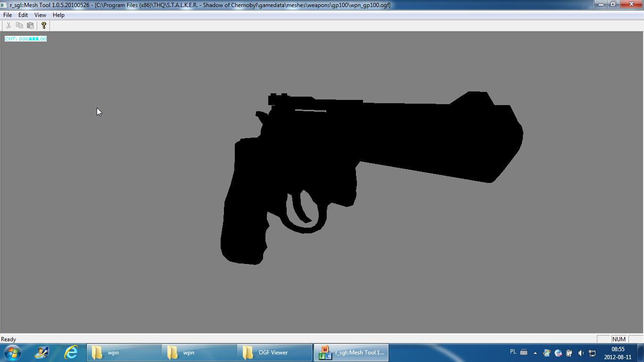The height and width of the screenshot is (362, 644).
Task: Click the PL language indicator
Action: (x=513, y=352)
